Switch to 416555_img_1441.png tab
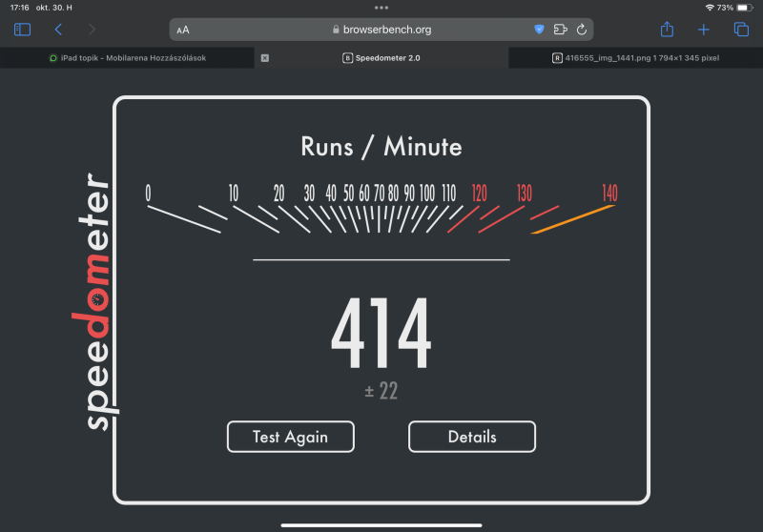Viewport: 763px width, 532px height. (x=635, y=58)
